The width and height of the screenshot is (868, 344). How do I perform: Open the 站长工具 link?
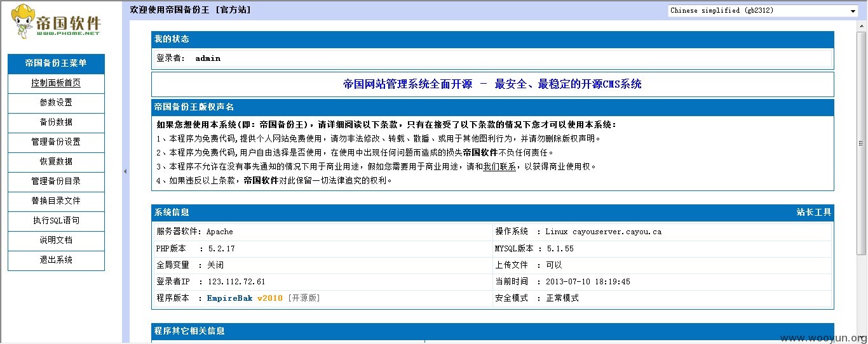814,213
